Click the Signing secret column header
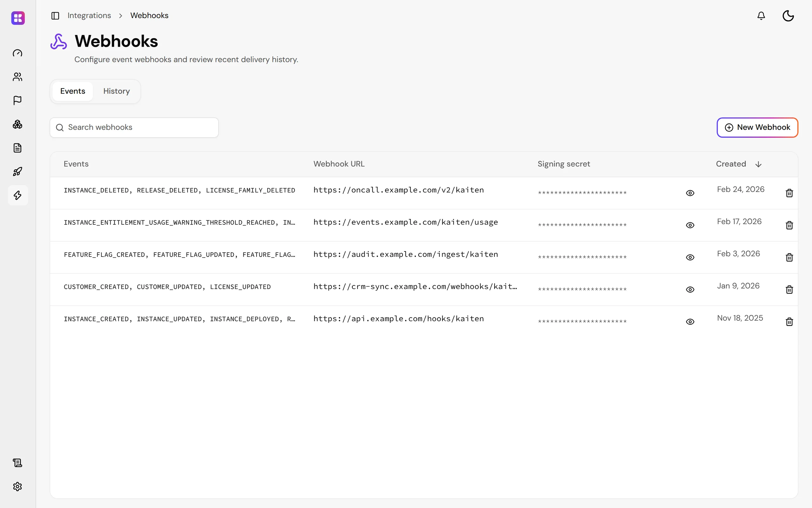 564,164
